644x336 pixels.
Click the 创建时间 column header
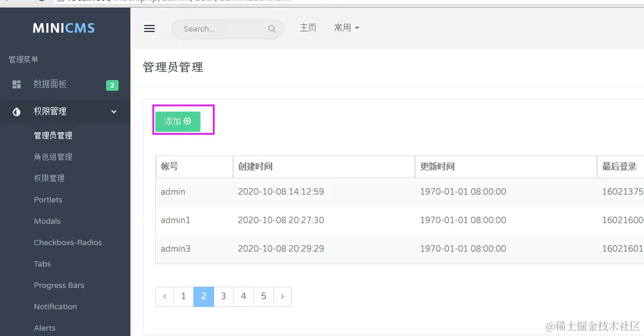(324, 167)
